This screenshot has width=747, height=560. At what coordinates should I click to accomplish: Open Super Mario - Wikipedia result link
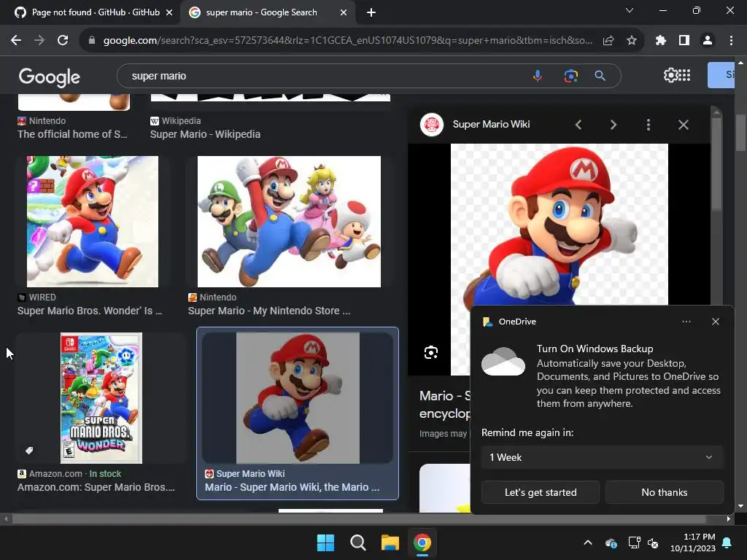point(205,134)
